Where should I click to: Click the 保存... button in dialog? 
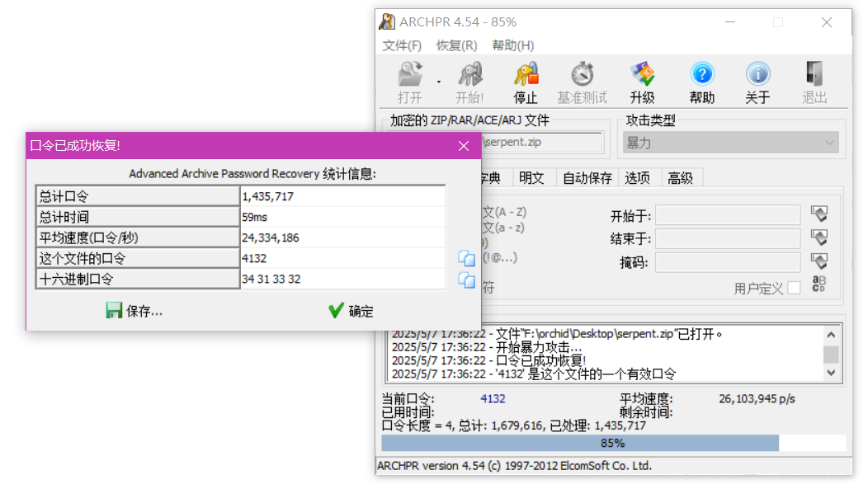(134, 311)
